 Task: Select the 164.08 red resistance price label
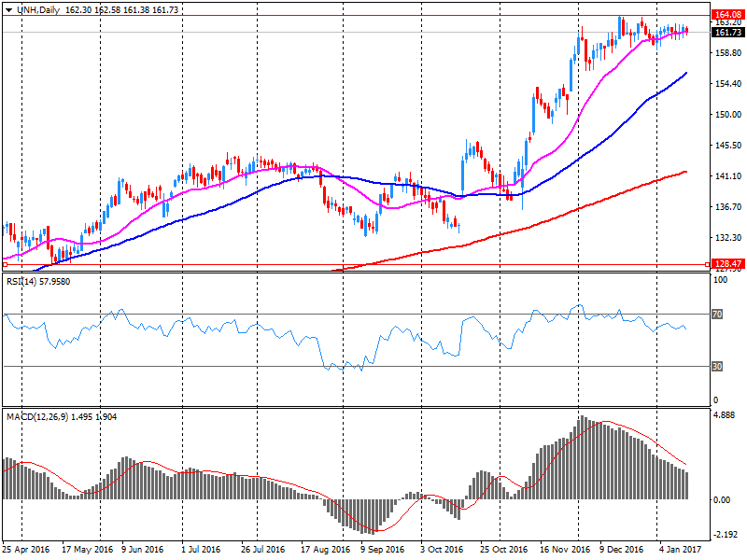pyautogui.click(x=728, y=15)
